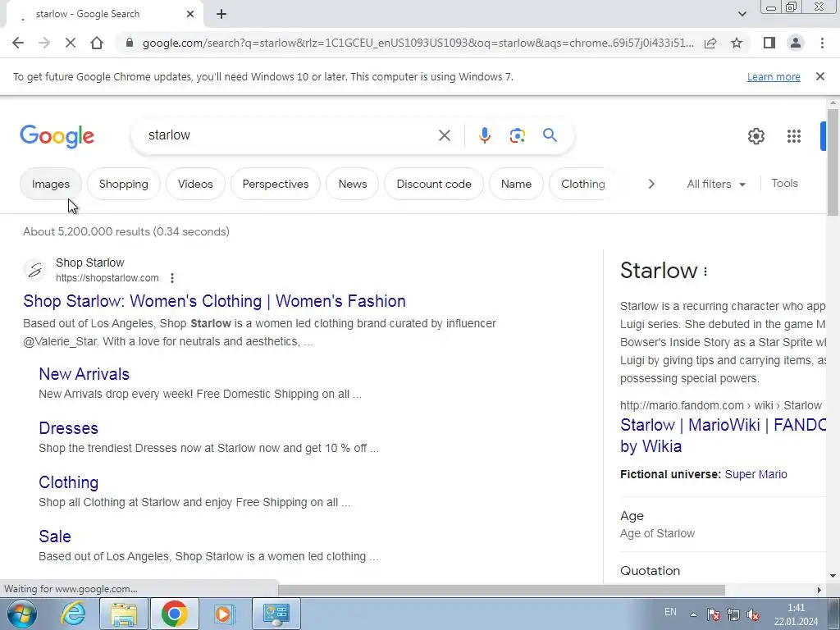Image resolution: width=840 pixels, height=630 pixels.
Task: Expand Age of Starlow section
Action: click(x=724, y=524)
